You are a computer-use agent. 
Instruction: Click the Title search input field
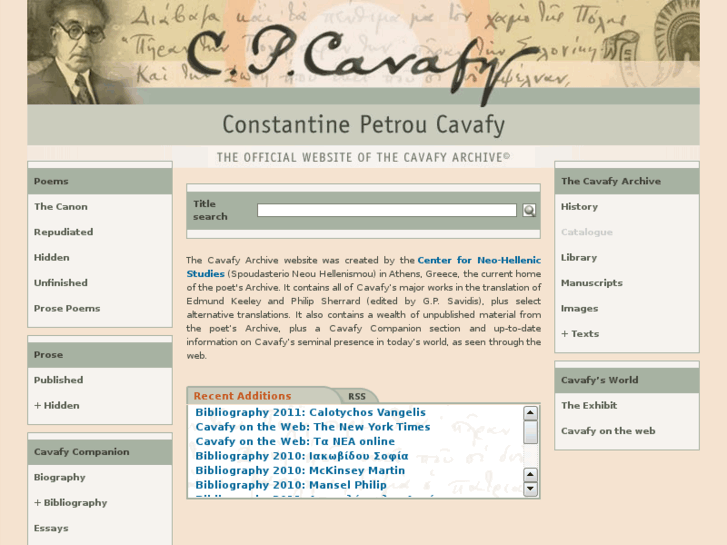click(387, 210)
